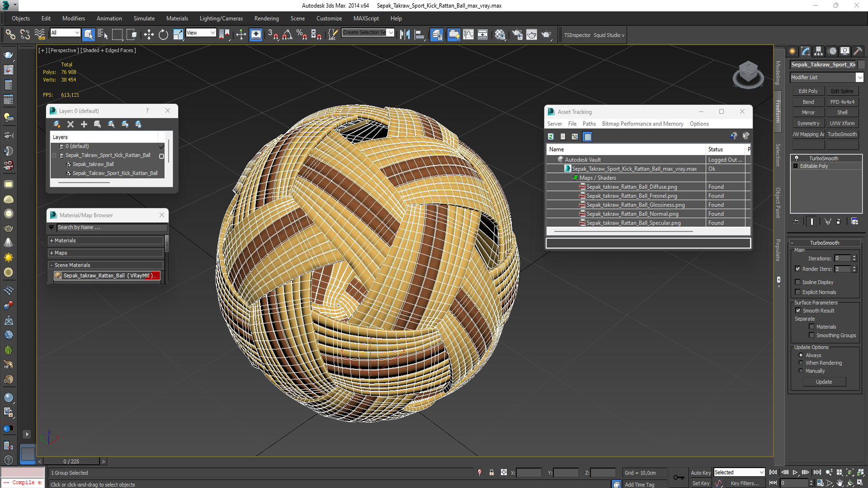Click the Unlink Selection tool

coord(25,34)
